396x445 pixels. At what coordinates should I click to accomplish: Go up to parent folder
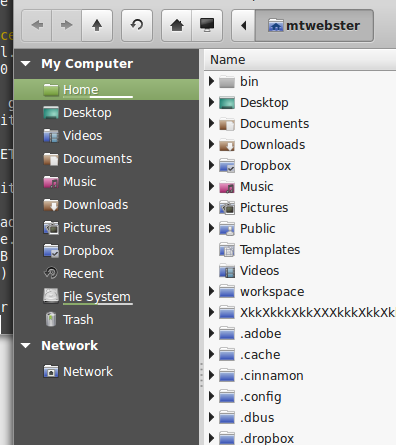click(x=97, y=25)
